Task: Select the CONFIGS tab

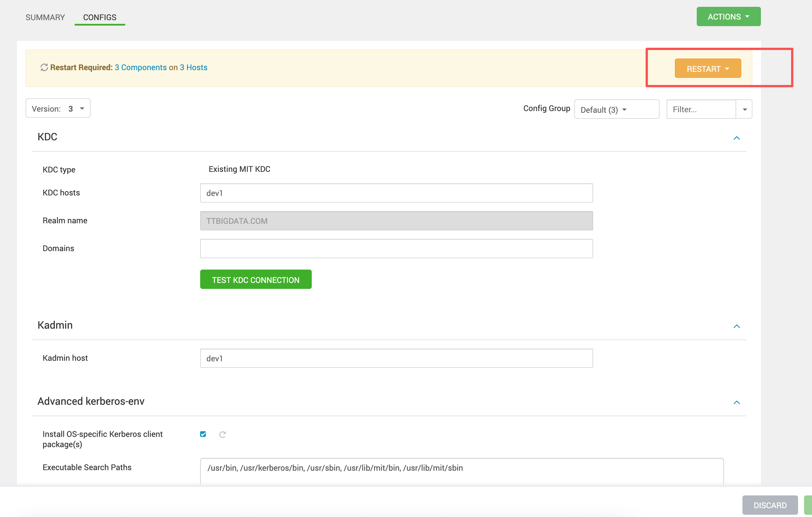Action: (100, 17)
